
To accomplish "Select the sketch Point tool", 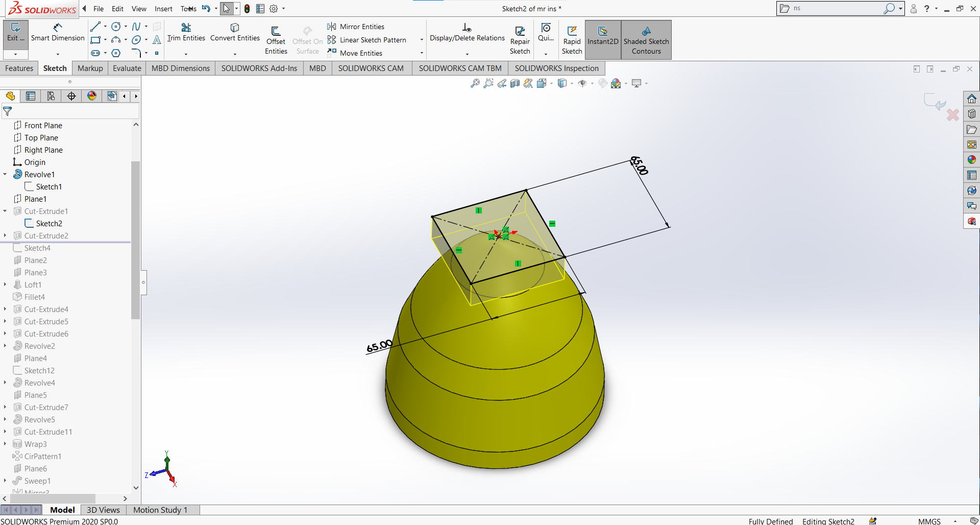I will click(157, 53).
